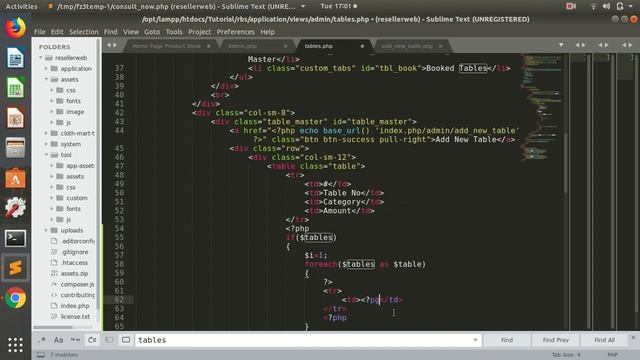640x360 pixels.
Task: Collapse the tool folder
Action: [46, 155]
